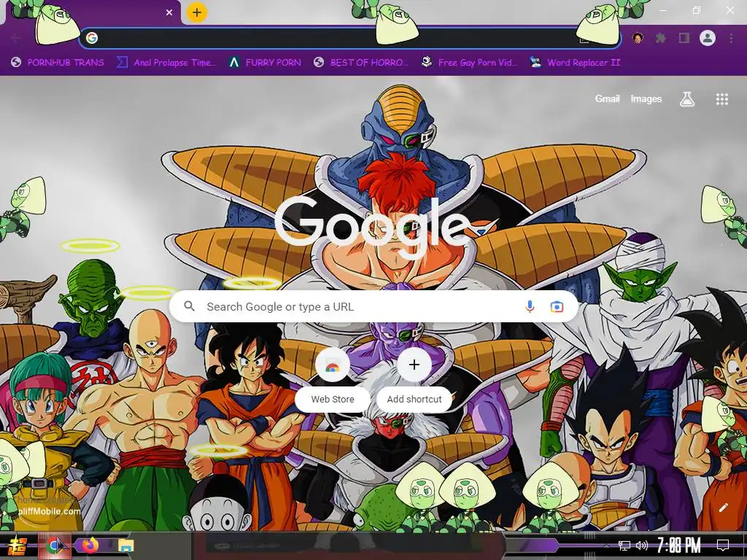The width and height of the screenshot is (747, 560).
Task: Open the Chrome profile menu
Action: (708, 38)
